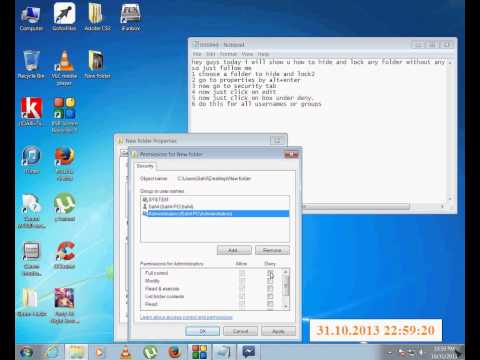Screen dimensions: 480x360
Task: Open Windows Media Player from the taskbar
Action: click(100, 352)
